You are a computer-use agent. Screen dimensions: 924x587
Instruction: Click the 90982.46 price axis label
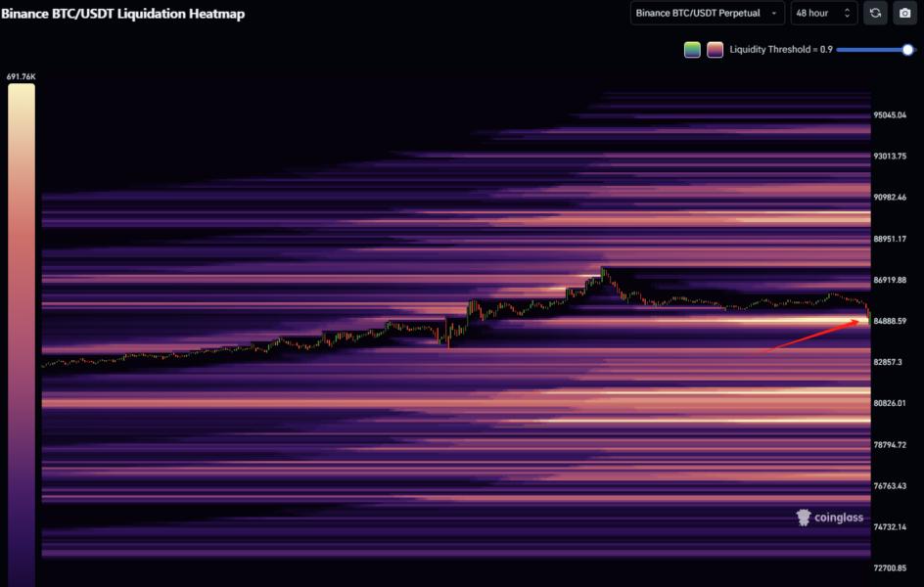890,198
